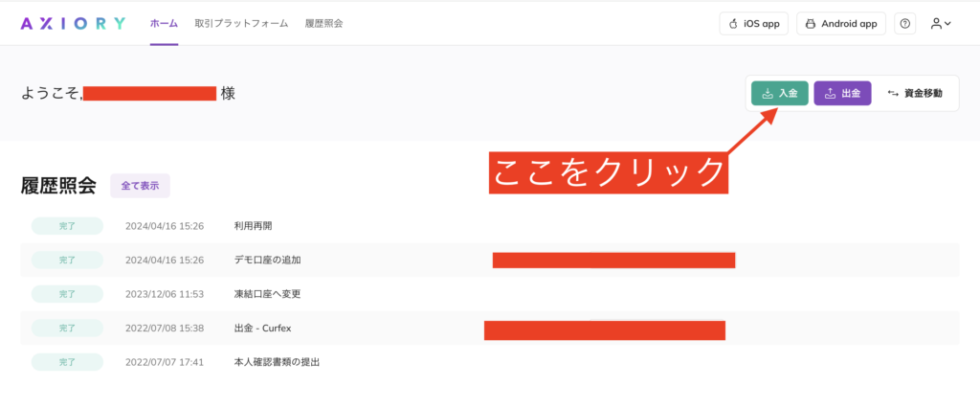Click the deposit download icon on 入金
This screenshot has height=409, width=980.
tap(768, 93)
